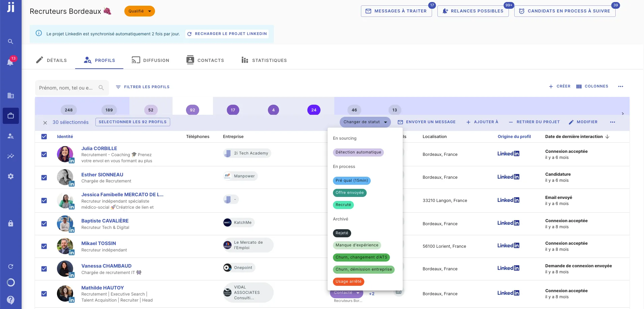This screenshot has height=309, width=644.
Task: Open notifications from the bell icon
Action: click(10, 63)
